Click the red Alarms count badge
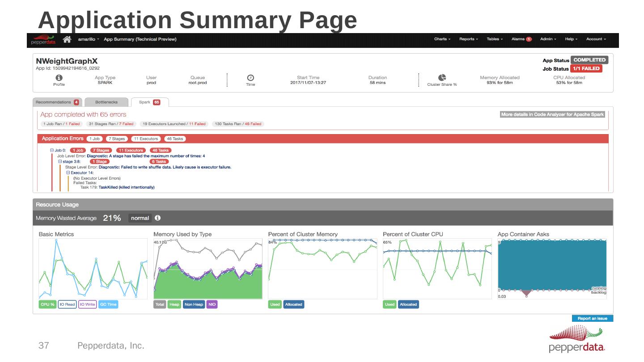Screen dimensions: 644x362 coord(529,39)
